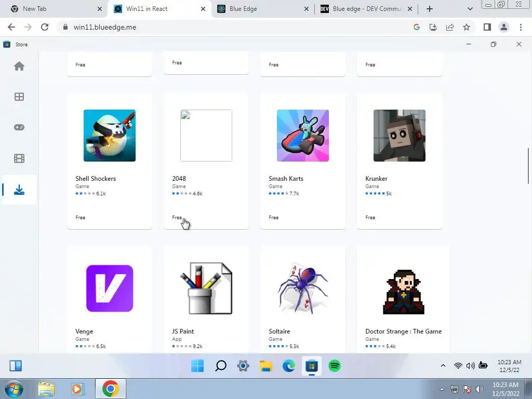Open the Soltaire spider icon
The width and height of the screenshot is (532, 399).
[x=303, y=288]
